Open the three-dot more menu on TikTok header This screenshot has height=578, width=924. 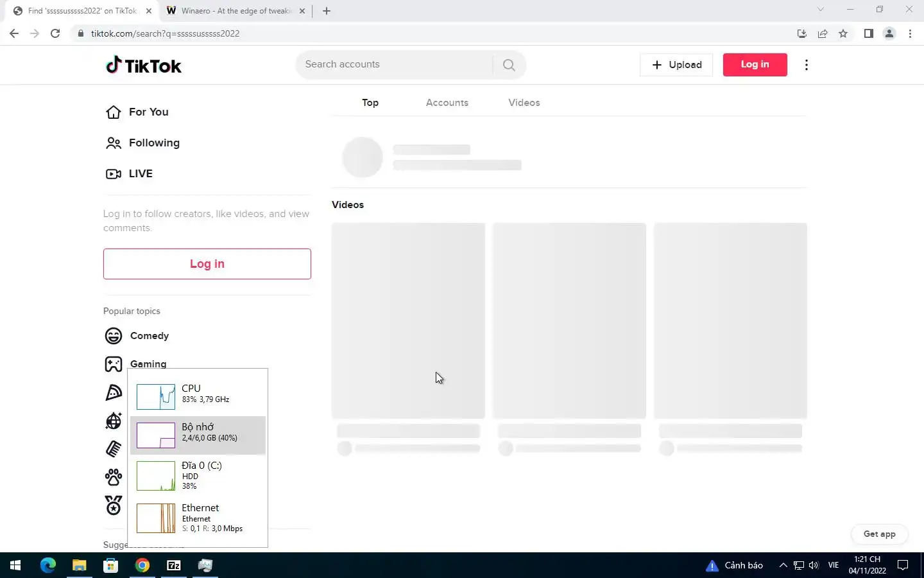pyautogui.click(x=807, y=65)
